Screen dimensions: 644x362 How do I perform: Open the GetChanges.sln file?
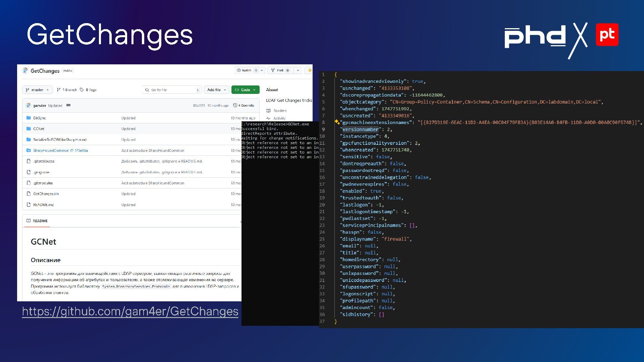[46, 194]
